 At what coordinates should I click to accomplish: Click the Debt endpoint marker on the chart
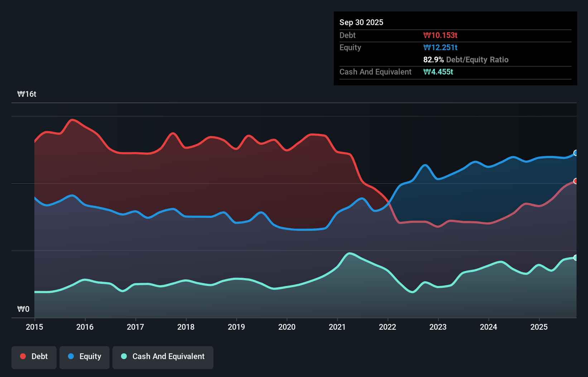(575, 181)
